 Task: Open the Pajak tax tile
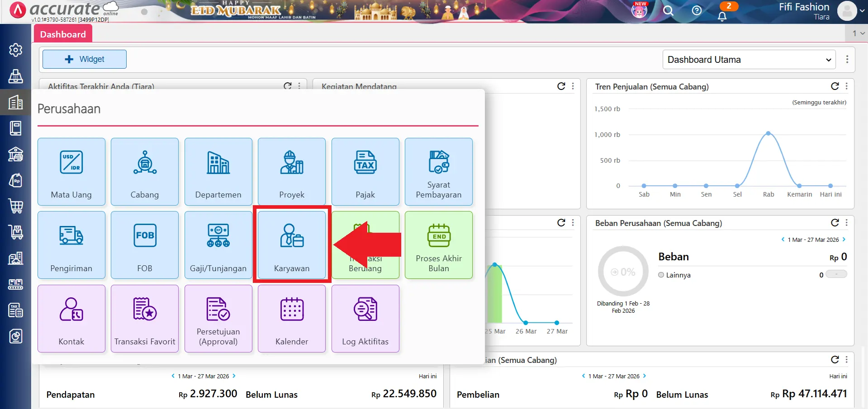[365, 172]
